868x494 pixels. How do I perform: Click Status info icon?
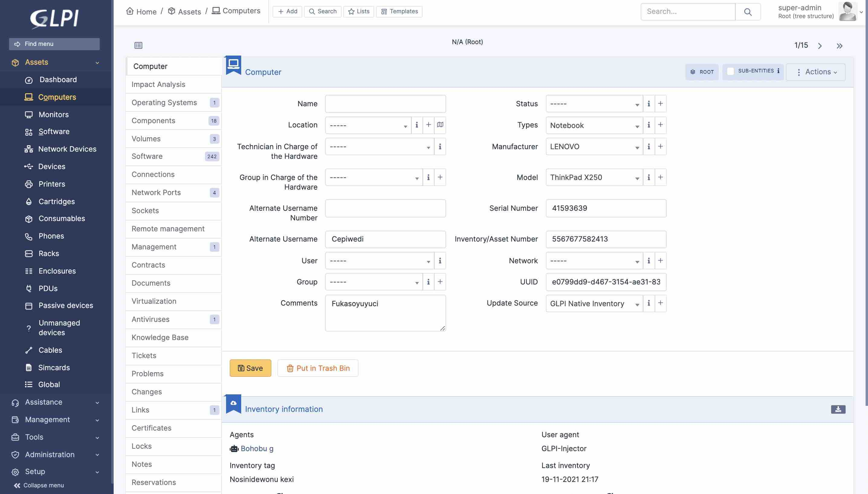(649, 104)
